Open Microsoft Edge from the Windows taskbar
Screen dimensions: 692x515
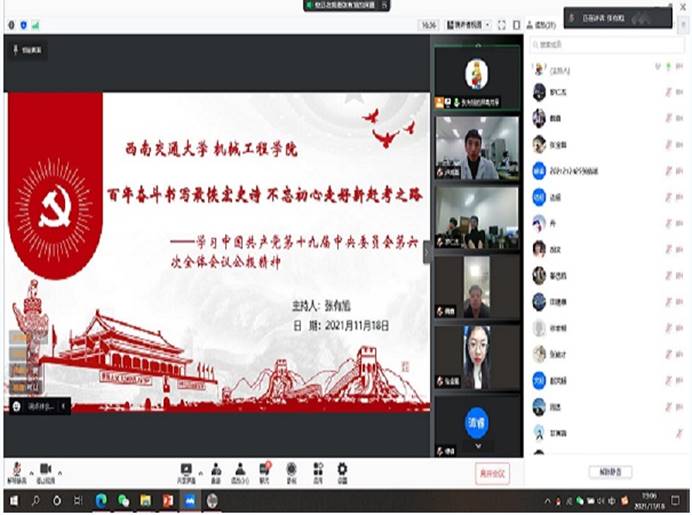tap(101, 500)
